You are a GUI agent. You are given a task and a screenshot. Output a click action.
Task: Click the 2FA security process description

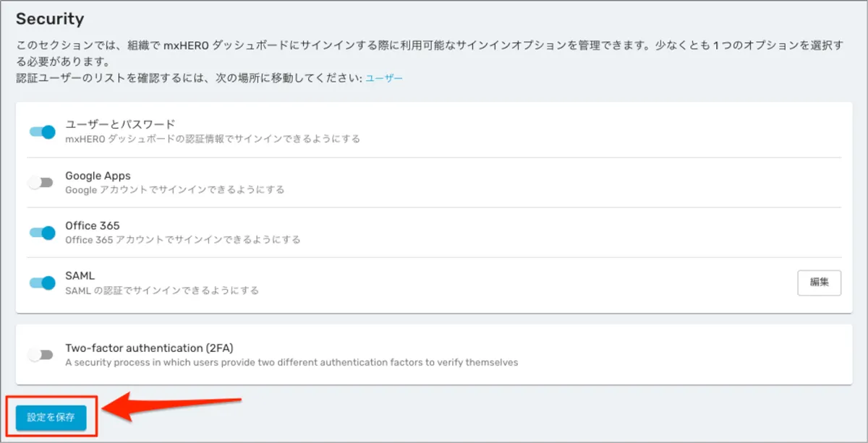click(x=292, y=362)
